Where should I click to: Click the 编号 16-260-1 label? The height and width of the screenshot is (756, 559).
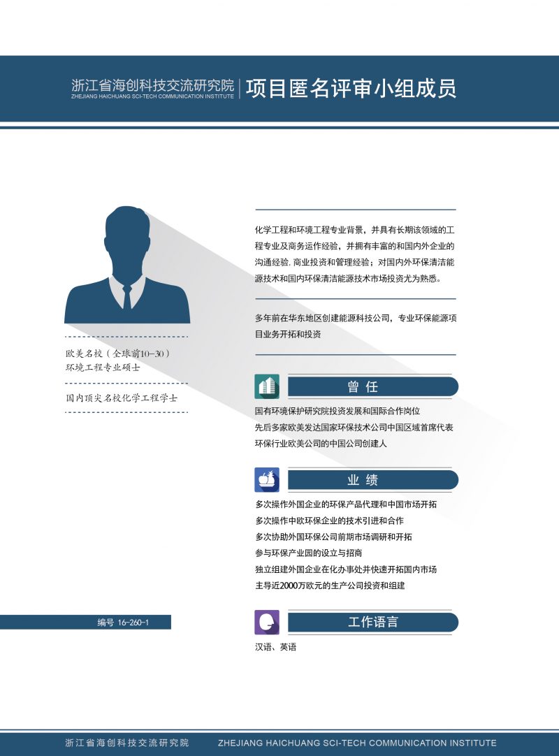tap(123, 622)
